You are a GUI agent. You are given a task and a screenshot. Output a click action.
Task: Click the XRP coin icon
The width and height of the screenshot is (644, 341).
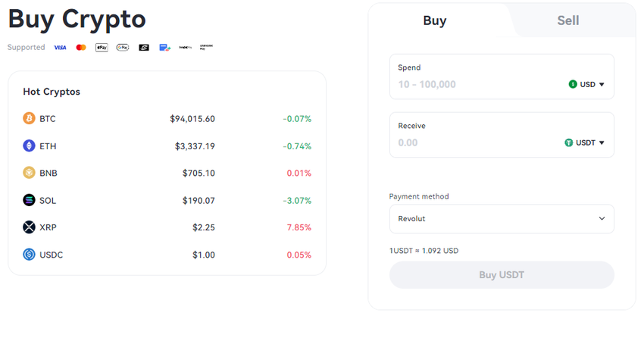[29, 227]
